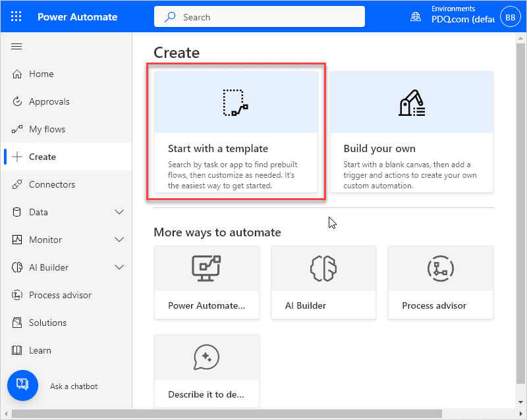Viewport: 527px width, 420px height.
Task: Click the Power Automate desktop tile icon
Action: [x=206, y=269]
